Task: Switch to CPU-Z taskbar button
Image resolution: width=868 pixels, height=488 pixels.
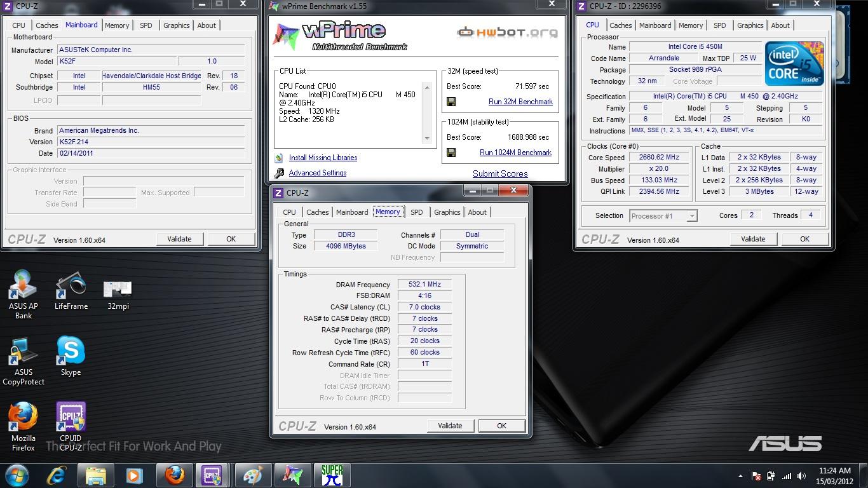Action: (212, 475)
